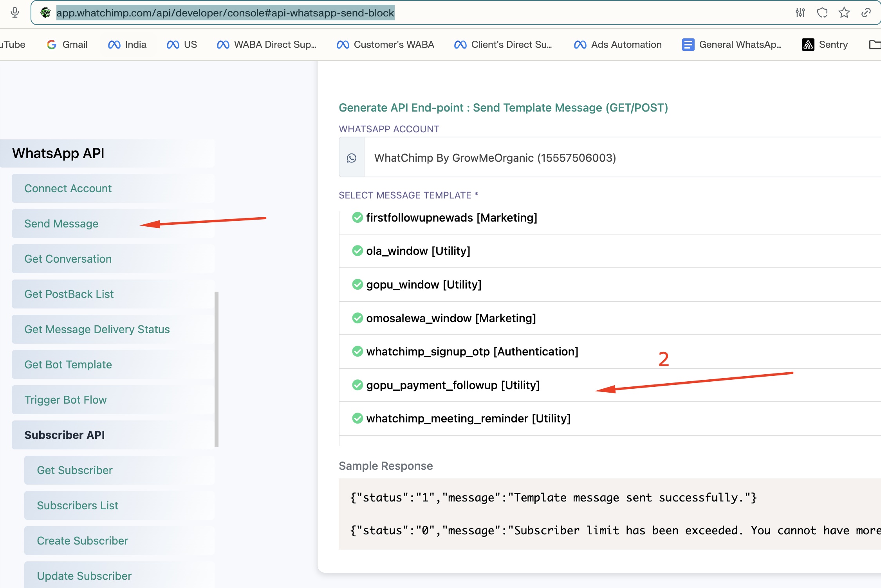Open the bookmarks folder icon
The height and width of the screenshot is (588, 881).
(875, 45)
